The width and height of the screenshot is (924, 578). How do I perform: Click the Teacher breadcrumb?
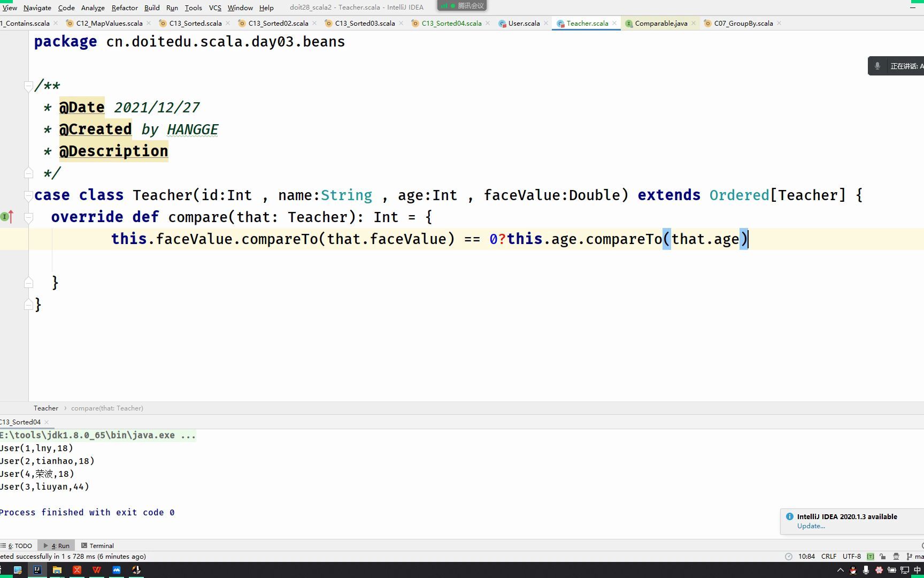pyautogui.click(x=46, y=408)
